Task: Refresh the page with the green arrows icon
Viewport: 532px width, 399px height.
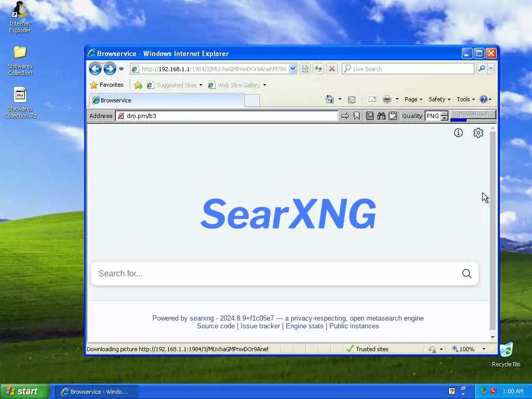Action: click(318, 69)
